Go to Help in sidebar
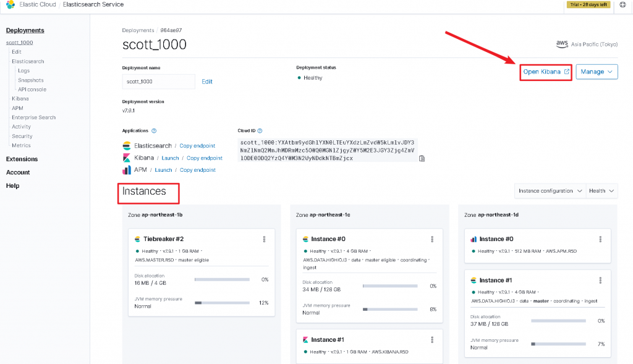The image size is (633, 364). point(12,185)
